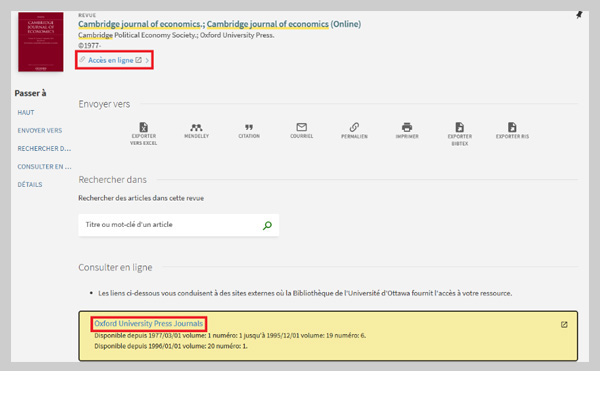Open Oxford University Press Journals link
Viewport: 600px width, 400px height.
tap(148, 323)
